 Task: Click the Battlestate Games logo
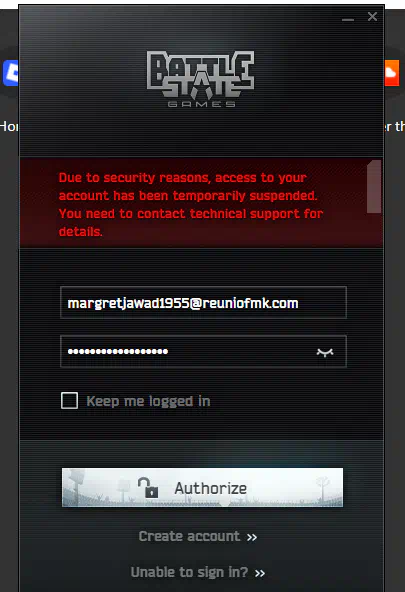click(200, 79)
